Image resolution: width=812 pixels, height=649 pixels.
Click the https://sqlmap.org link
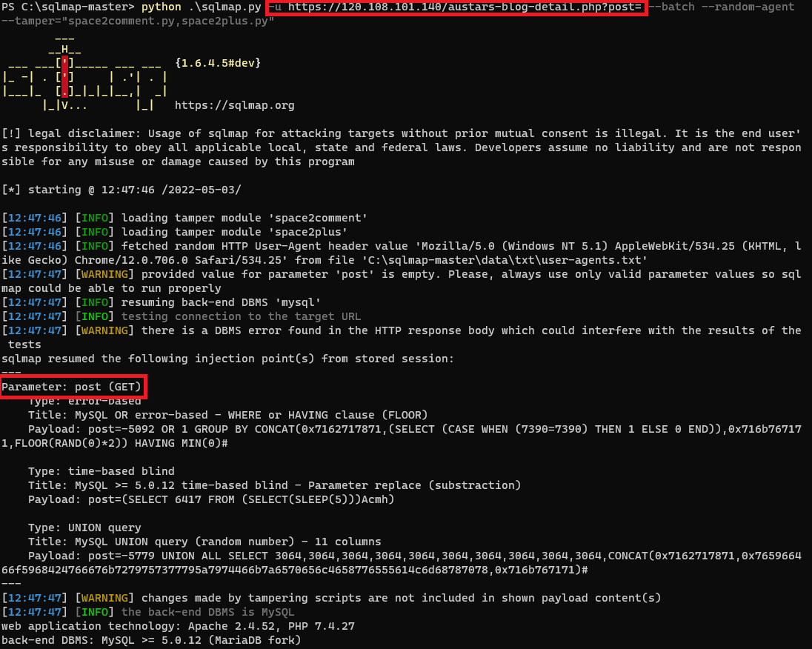(235, 105)
